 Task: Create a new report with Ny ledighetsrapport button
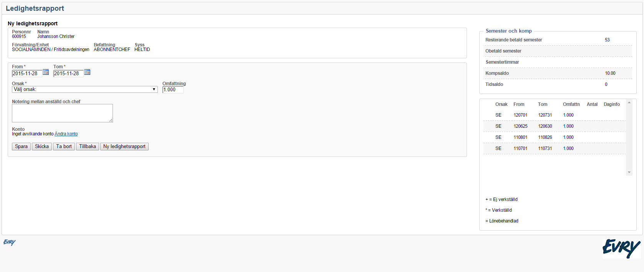[x=124, y=147]
